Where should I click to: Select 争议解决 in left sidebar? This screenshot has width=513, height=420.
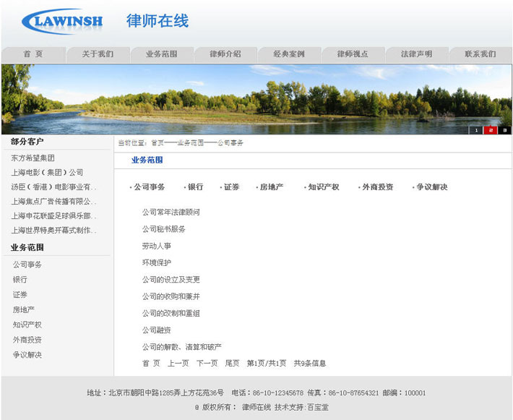(x=27, y=355)
